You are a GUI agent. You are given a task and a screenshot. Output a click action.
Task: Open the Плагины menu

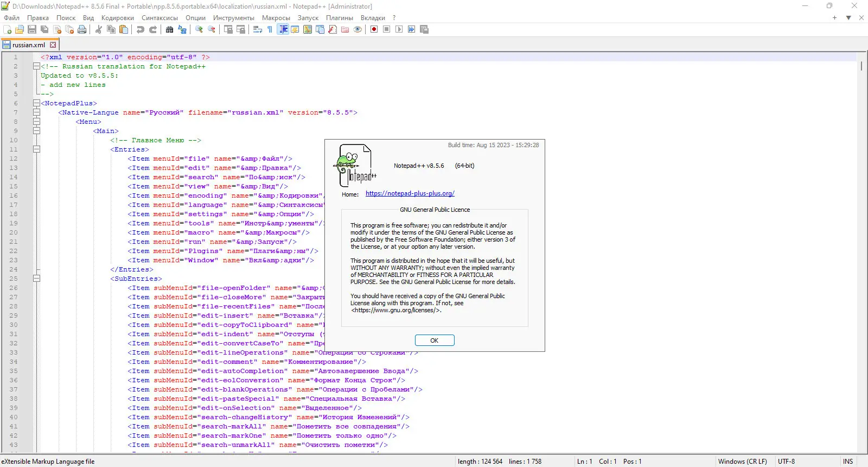(340, 18)
